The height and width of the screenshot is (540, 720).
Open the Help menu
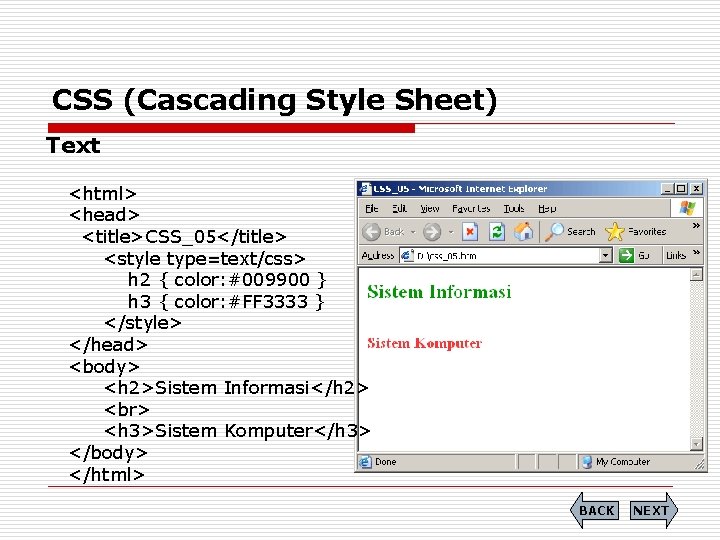pos(547,208)
